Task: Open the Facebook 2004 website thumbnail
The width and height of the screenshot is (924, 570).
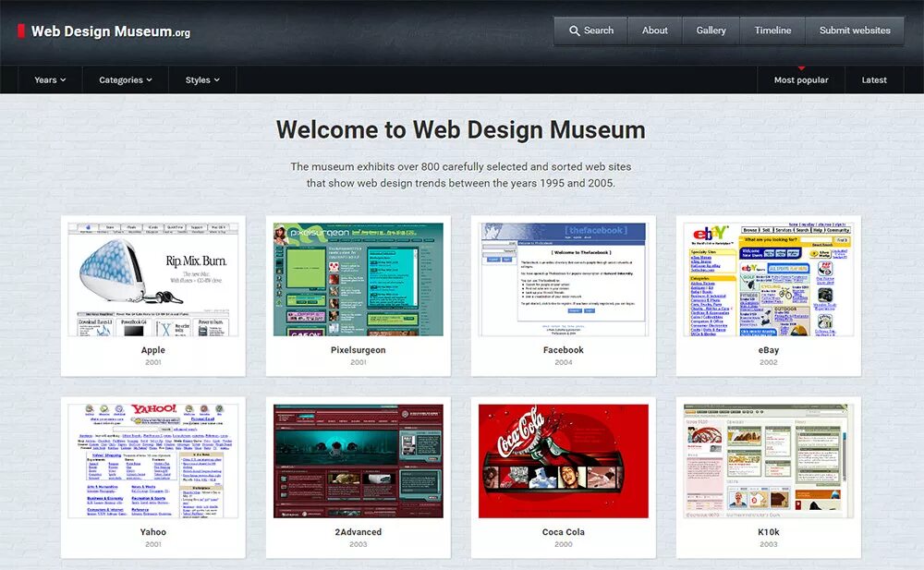Action: 564,279
